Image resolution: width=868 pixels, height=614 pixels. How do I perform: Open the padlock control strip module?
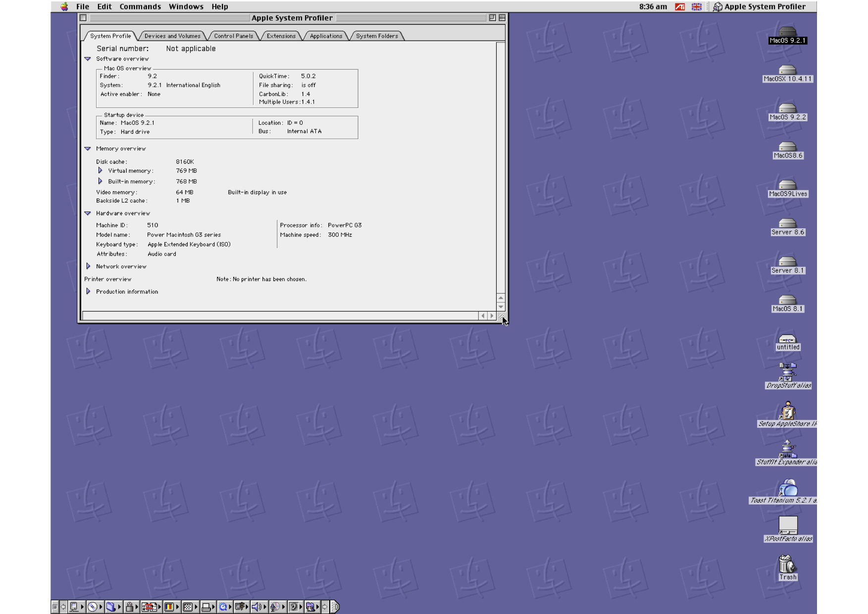131,607
